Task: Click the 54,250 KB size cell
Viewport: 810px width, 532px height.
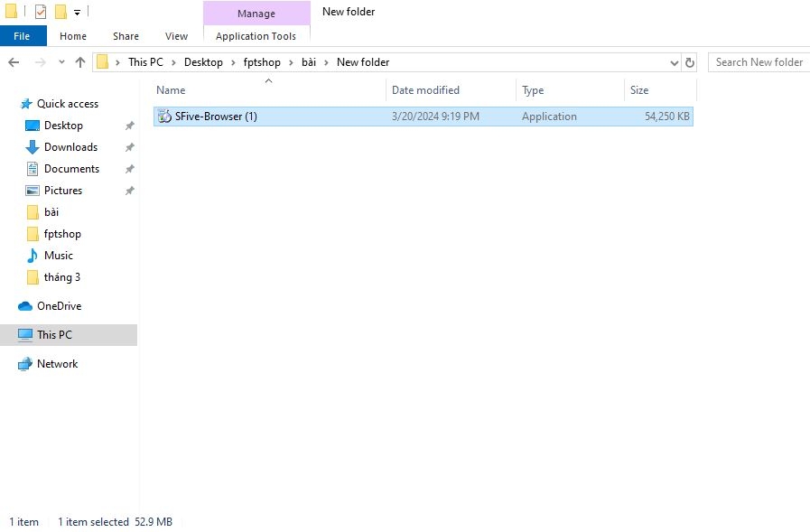Action: click(x=667, y=117)
